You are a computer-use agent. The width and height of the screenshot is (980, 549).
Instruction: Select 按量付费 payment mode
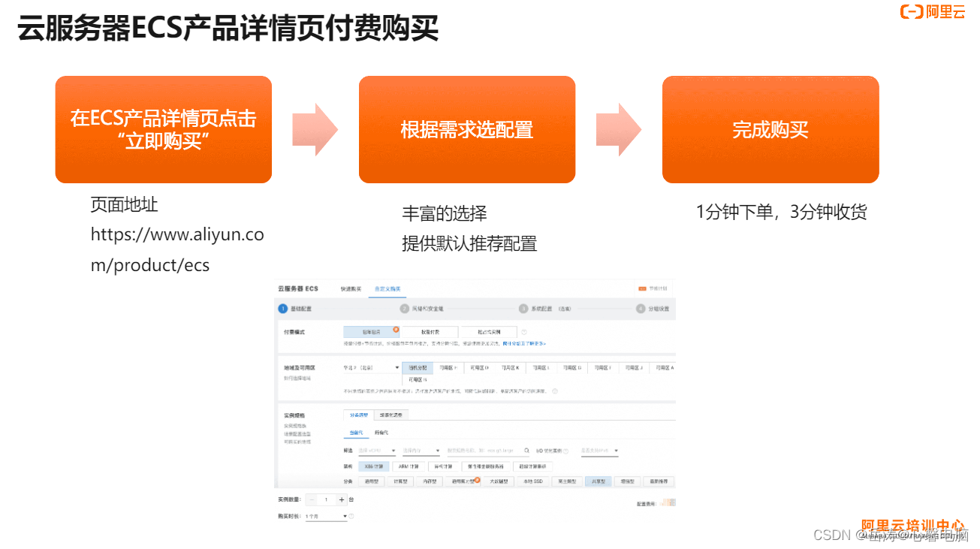pyautogui.click(x=430, y=332)
